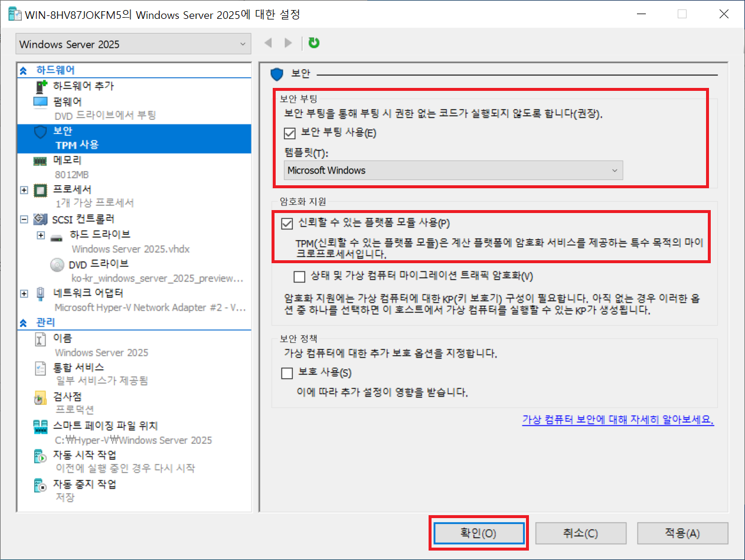Open the learn more about VM security link
The image size is (745, 560).
[617, 420]
